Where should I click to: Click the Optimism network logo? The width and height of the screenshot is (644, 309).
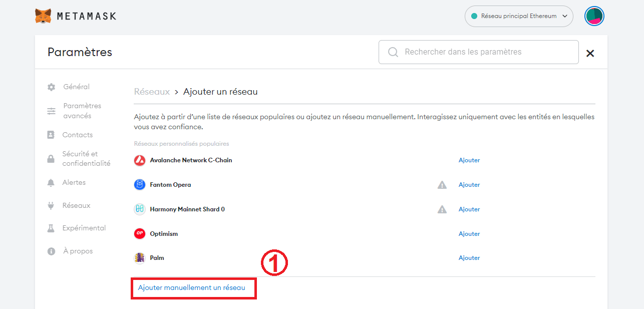[139, 233]
